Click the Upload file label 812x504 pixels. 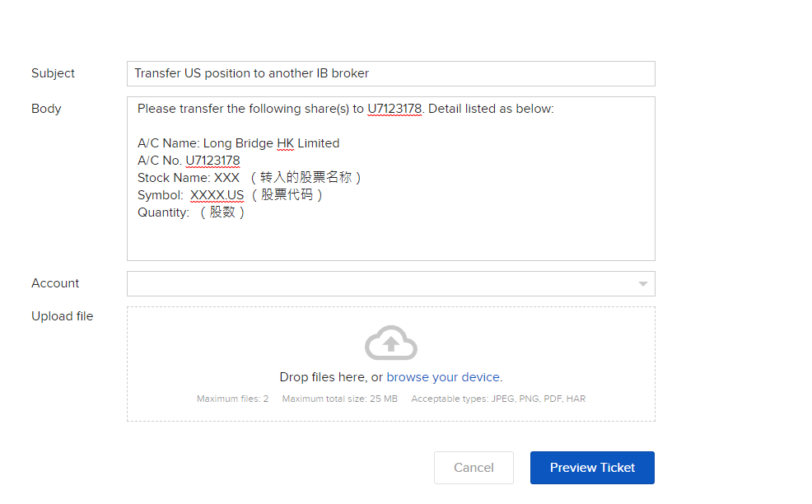[62, 316]
